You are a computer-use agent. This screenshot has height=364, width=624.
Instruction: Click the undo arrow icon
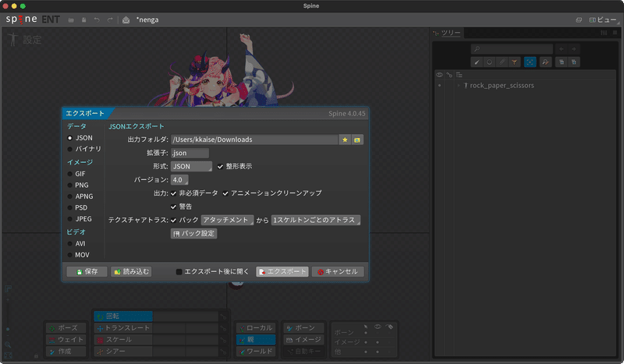click(97, 20)
